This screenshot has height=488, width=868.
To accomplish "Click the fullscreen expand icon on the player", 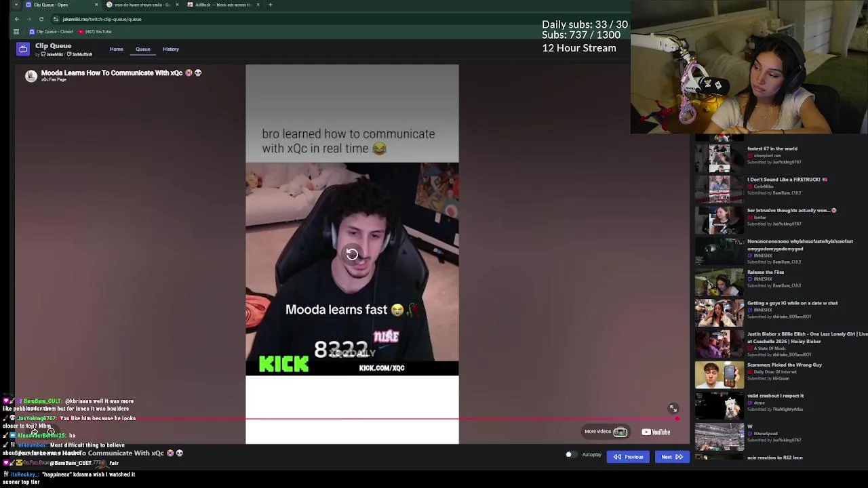I will click(673, 409).
